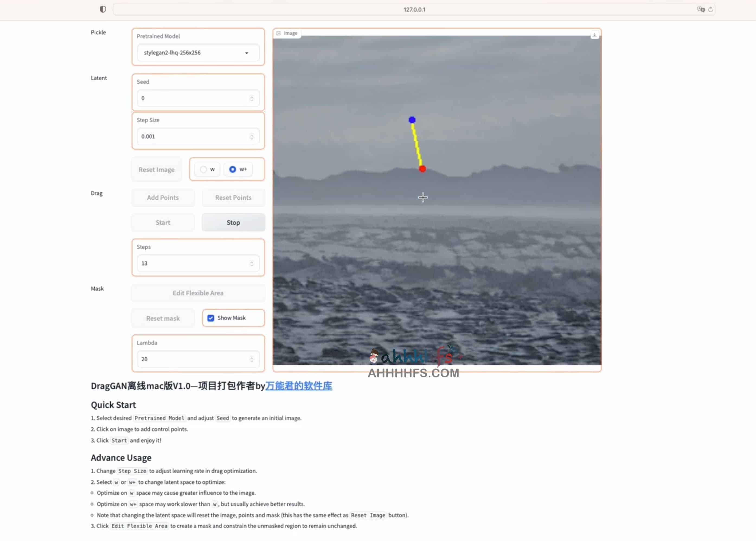Click the Reset Points icon
Image resolution: width=756 pixels, height=541 pixels.
pyautogui.click(x=233, y=197)
